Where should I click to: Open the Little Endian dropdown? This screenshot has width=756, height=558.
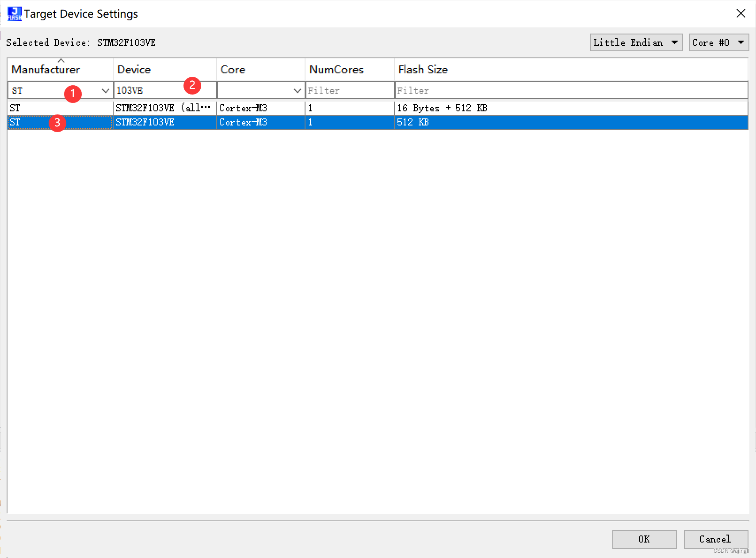[636, 42]
